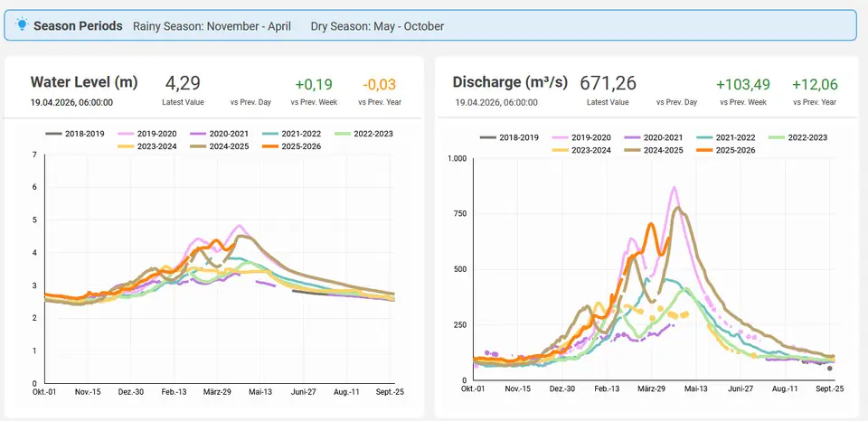Hide 2023-2024 series in Discharge legend
The width and height of the screenshot is (868, 421).
581,150
